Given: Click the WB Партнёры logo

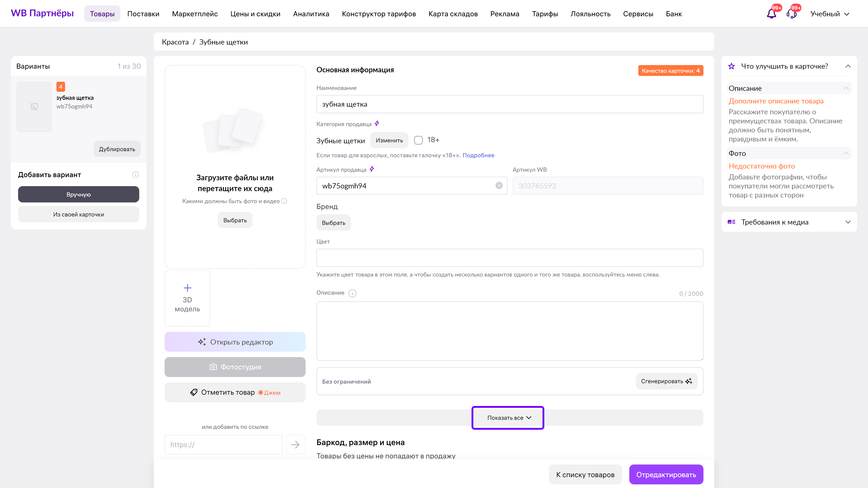Looking at the screenshot, I should coord(42,13).
